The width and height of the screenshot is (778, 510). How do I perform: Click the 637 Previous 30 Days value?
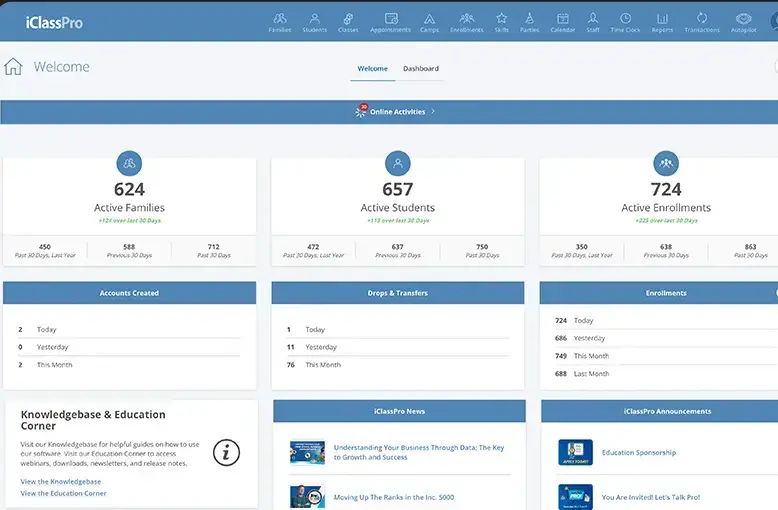397,247
